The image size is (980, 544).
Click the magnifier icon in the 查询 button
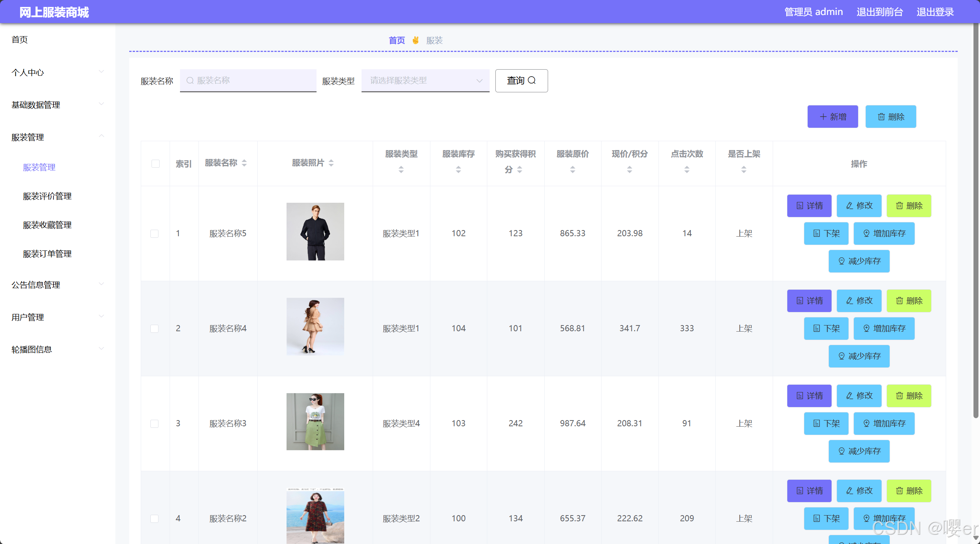tap(532, 80)
